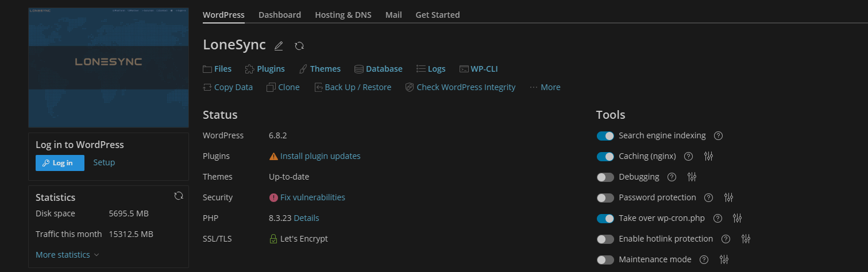This screenshot has width=868, height=272.
Task: Click the Files folder icon
Action: click(x=207, y=69)
